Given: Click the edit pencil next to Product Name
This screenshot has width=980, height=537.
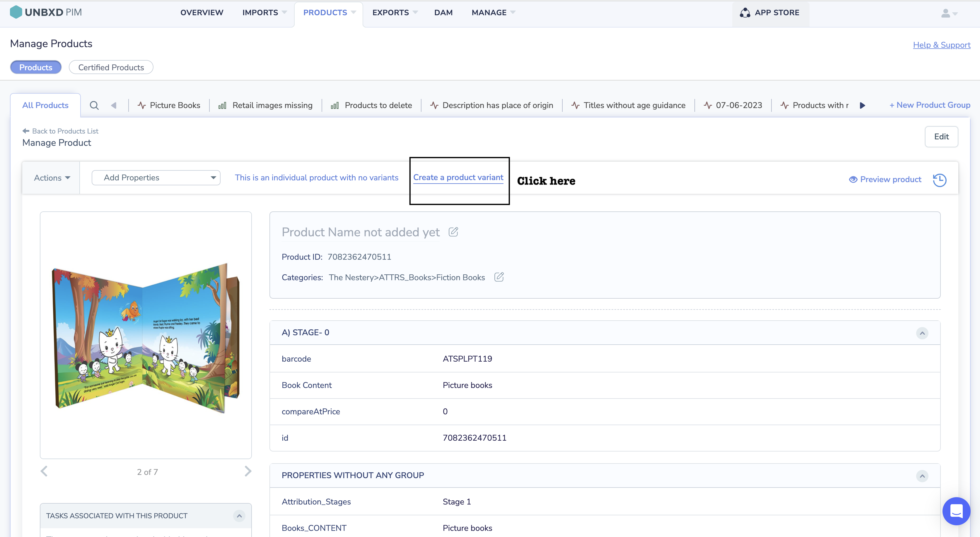Looking at the screenshot, I should click(453, 232).
